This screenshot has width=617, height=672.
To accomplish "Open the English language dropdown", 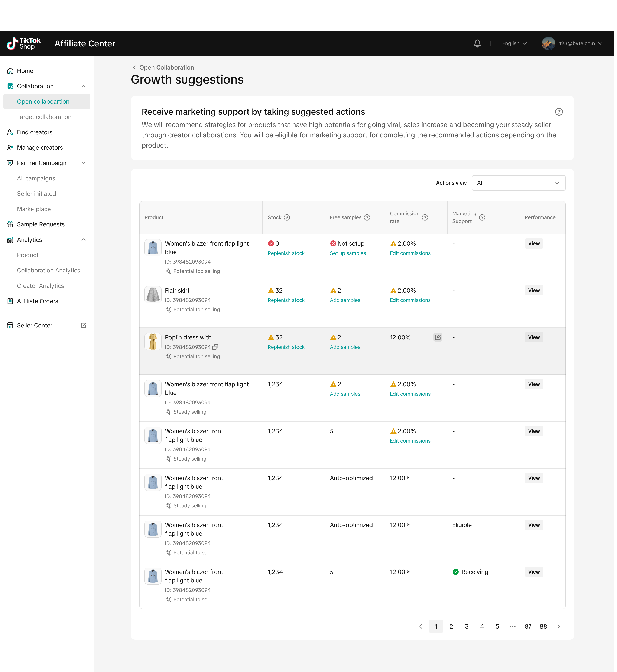I will (514, 43).
